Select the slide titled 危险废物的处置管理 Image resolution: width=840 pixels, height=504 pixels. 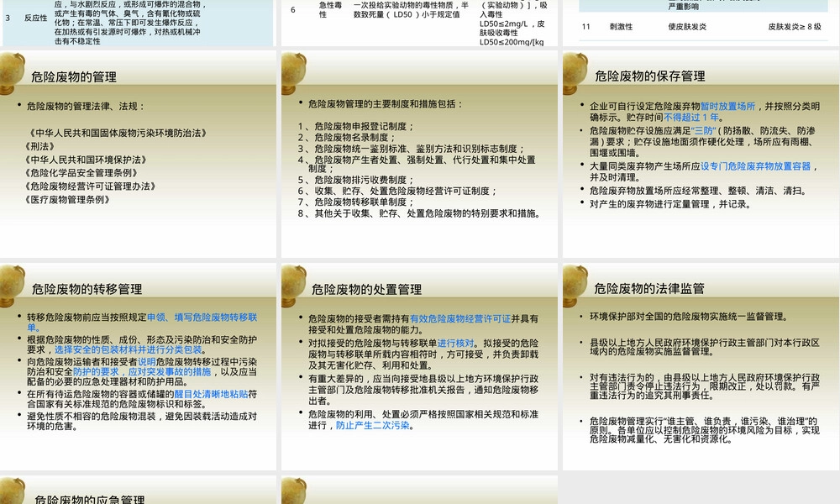pyautogui.click(x=419, y=366)
